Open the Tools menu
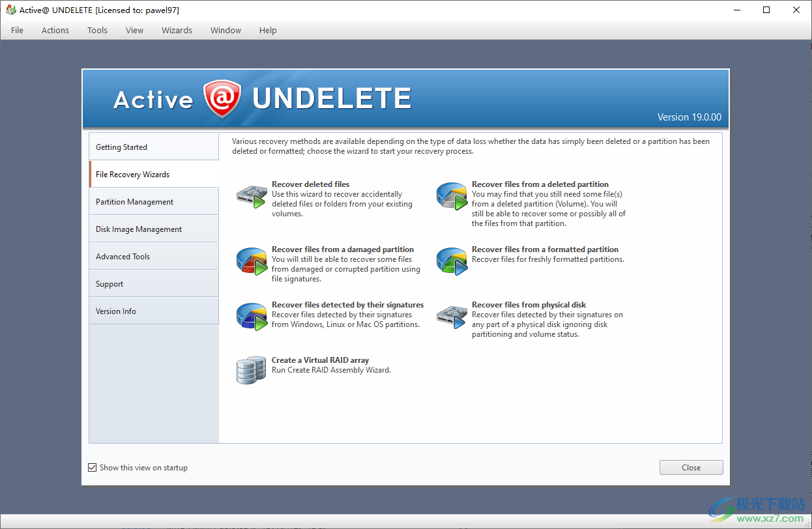Image resolution: width=812 pixels, height=529 pixels. (98, 30)
